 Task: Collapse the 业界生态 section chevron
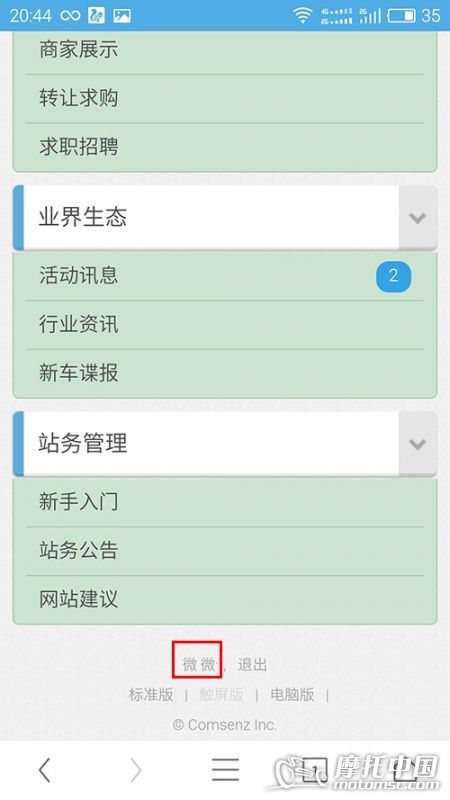coord(417,218)
